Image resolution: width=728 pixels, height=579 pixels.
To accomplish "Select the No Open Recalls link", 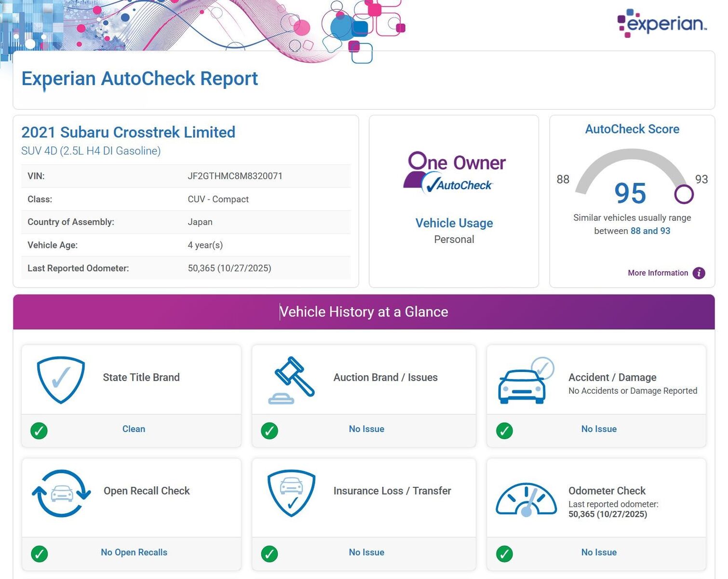I will tap(134, 552).
